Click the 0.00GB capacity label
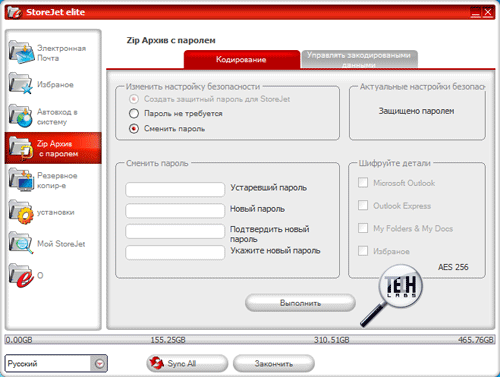 pos(19,340)
